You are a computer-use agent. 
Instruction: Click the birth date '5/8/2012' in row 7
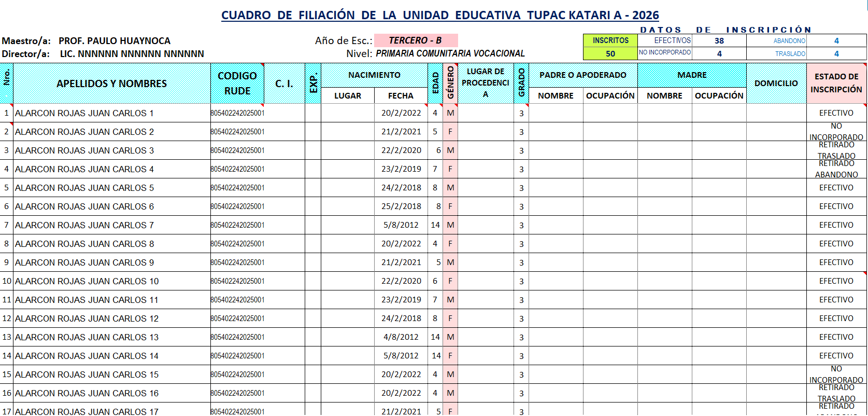click(401, 225)
